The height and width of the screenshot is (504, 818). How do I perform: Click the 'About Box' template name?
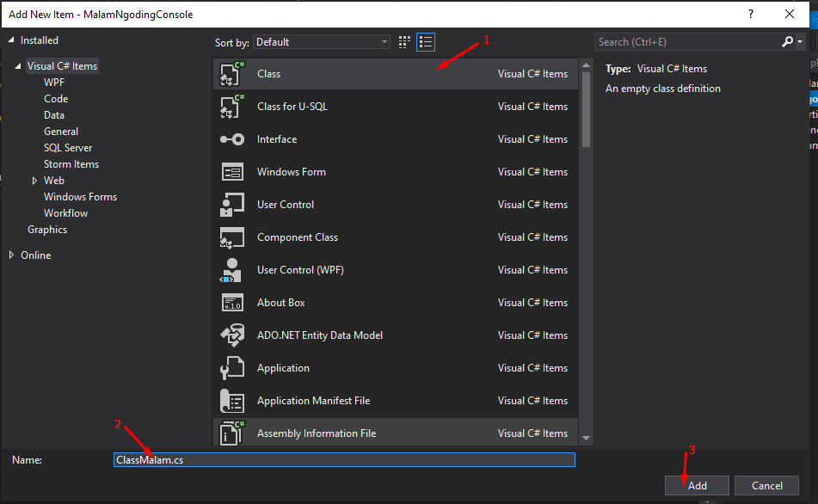280,303
